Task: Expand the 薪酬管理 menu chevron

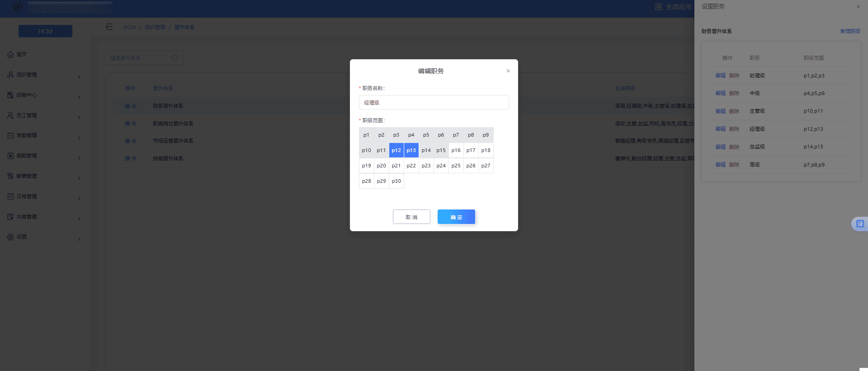Action: coord(79,178)
